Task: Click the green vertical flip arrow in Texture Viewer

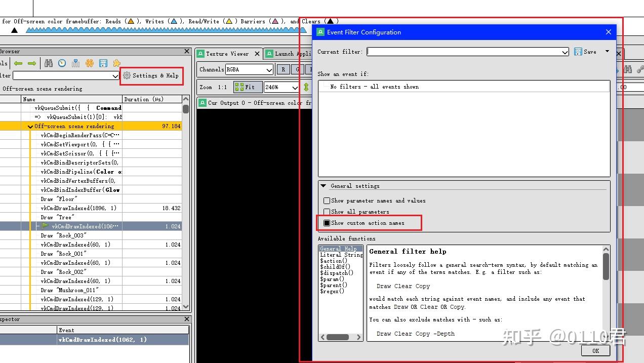Action: [306, 87]
